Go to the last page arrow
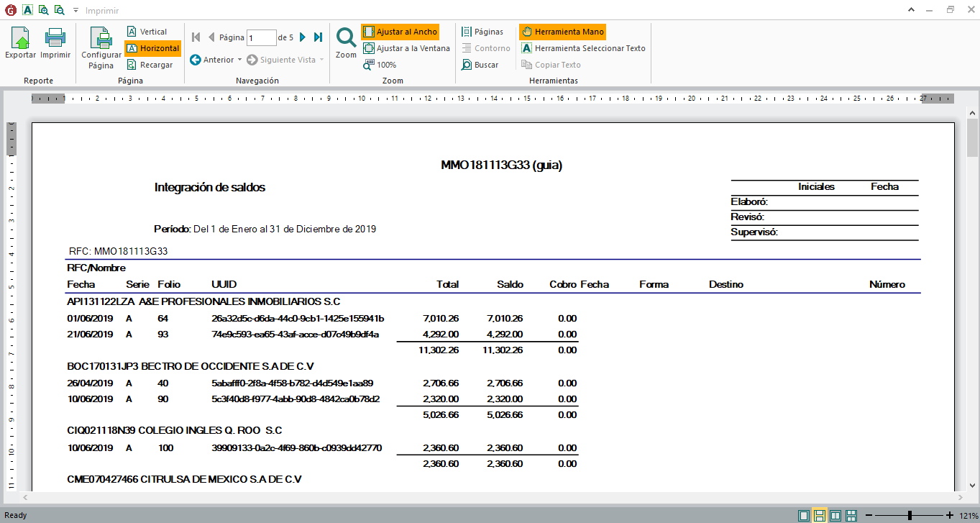The image size is (980, 523). tap(318, 37)
